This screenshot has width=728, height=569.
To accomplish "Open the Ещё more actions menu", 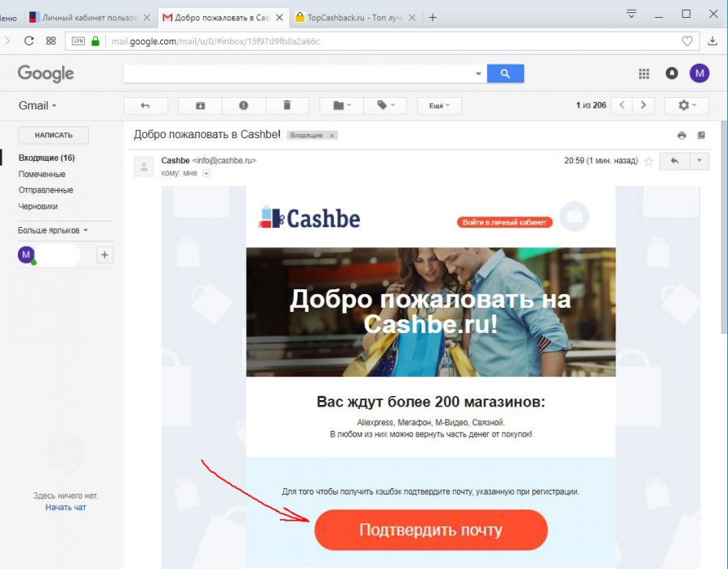I will point(439,106).
